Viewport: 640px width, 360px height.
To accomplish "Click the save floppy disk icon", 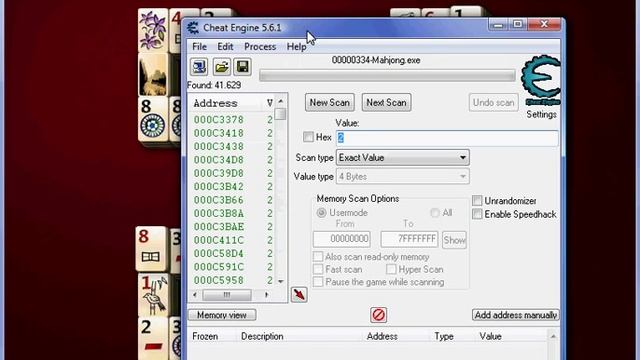I will tap(242, 67).
